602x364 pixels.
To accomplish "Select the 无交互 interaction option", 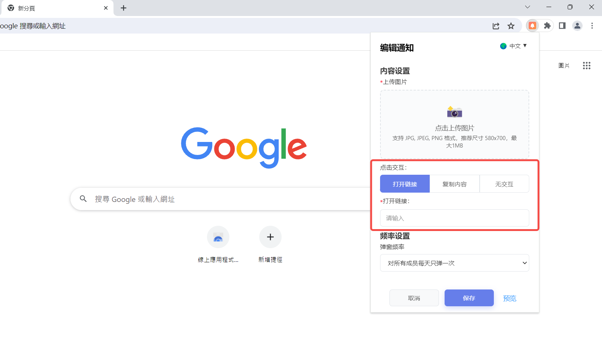I will tap(504, 184).
